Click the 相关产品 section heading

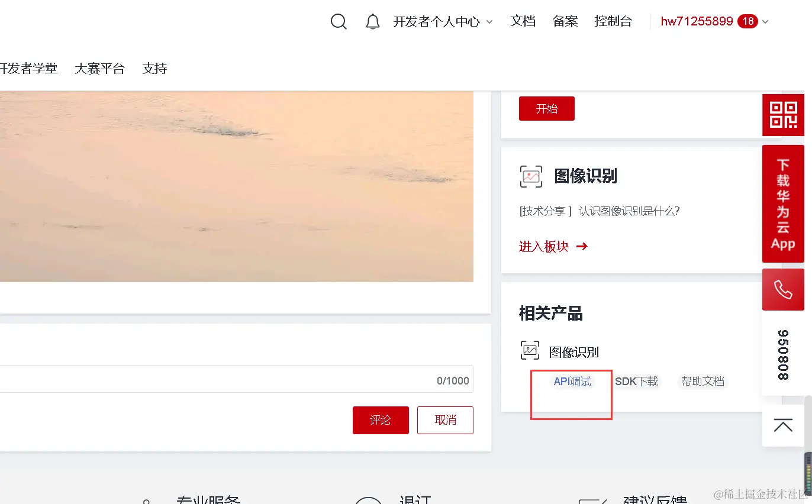[x=551, y=314]
